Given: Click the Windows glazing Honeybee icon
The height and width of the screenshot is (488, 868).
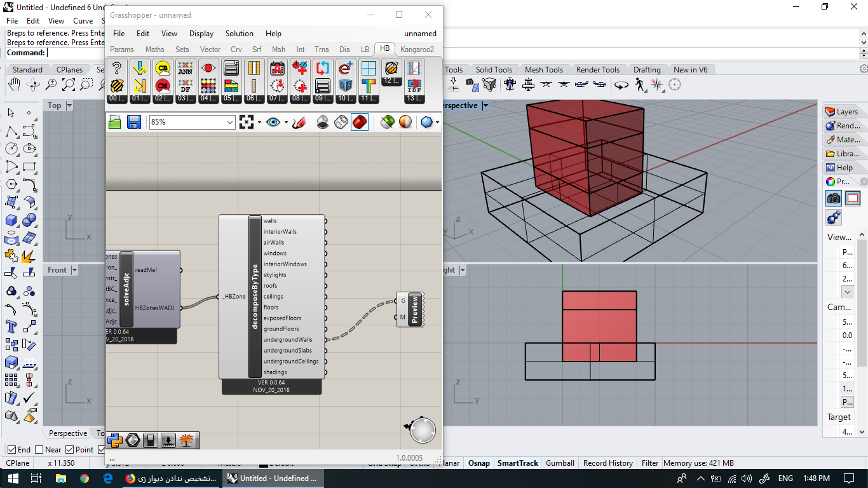Looking at the screenshot, I should (369, 68).
